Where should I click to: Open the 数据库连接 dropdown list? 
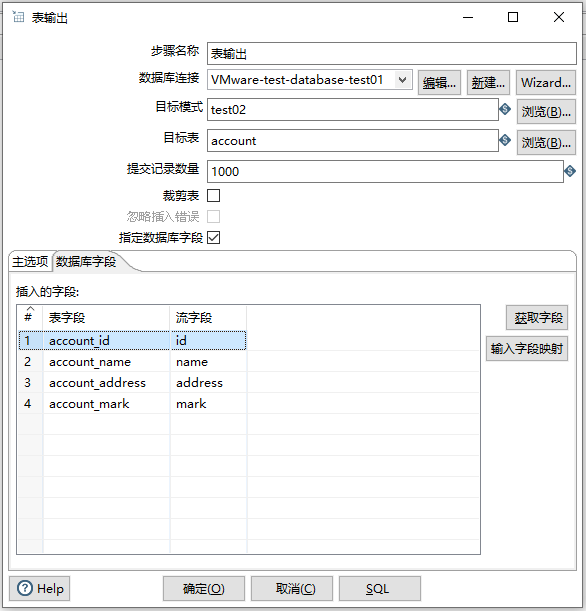(402, 80)
